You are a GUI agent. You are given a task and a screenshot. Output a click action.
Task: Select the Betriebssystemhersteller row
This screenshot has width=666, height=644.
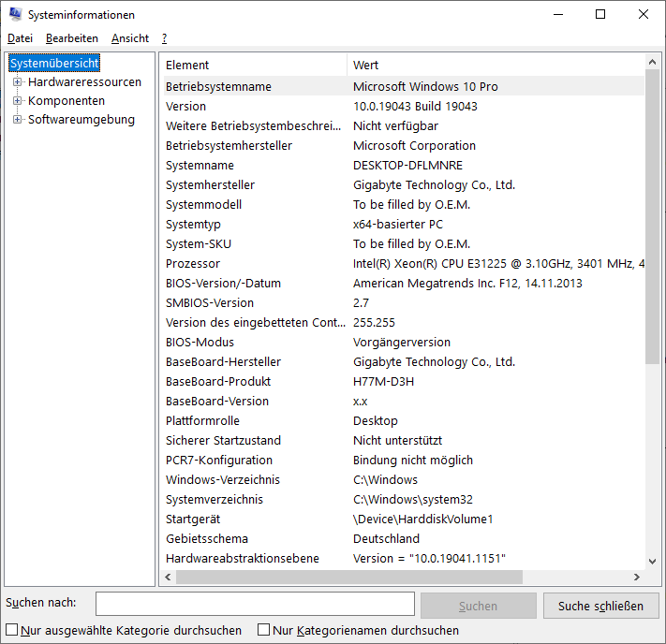pos(404,146)
